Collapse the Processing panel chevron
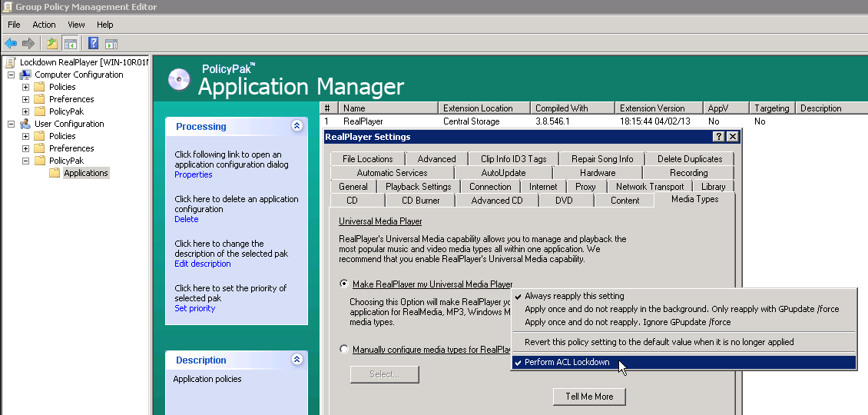868x415 pixels. (x=297, y=126)
